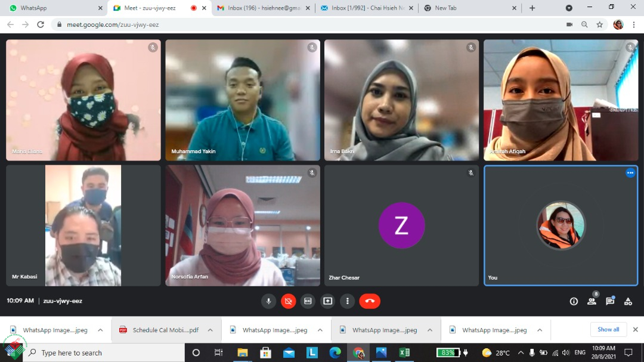Screen dimensions: 644x362
Task: Open the Chrome three-dot menu
Action: coord(634,24)
